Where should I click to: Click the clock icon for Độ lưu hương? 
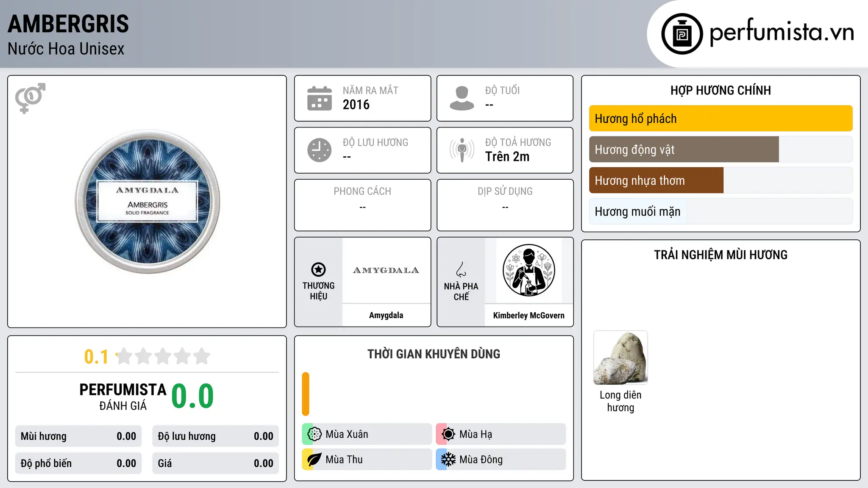coord(320,150)
